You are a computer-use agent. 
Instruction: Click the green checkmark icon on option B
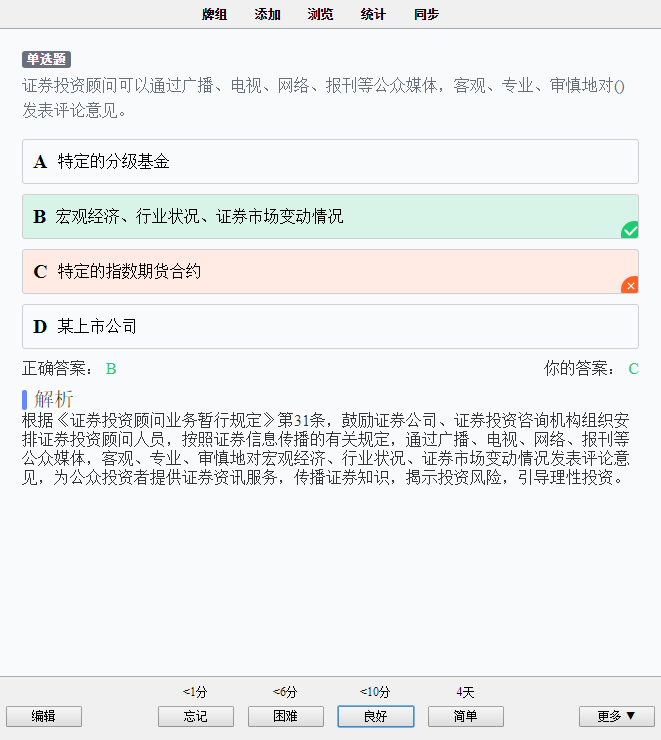point(630,230)
